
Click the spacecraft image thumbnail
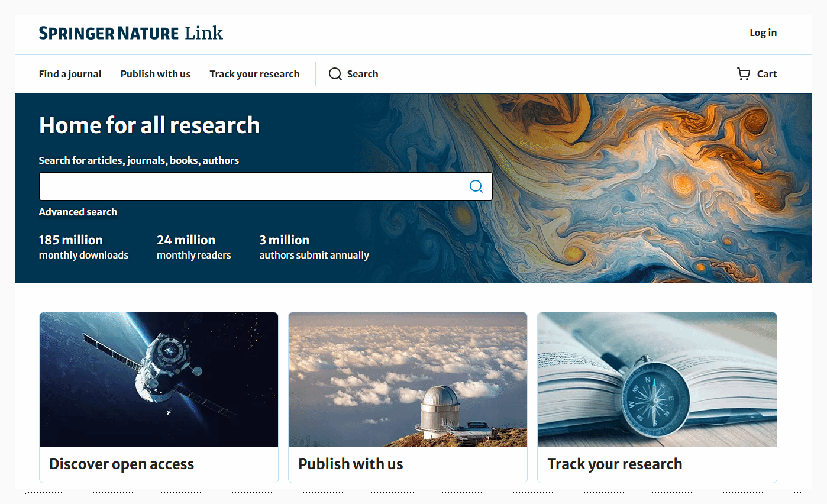click(159, 379)
